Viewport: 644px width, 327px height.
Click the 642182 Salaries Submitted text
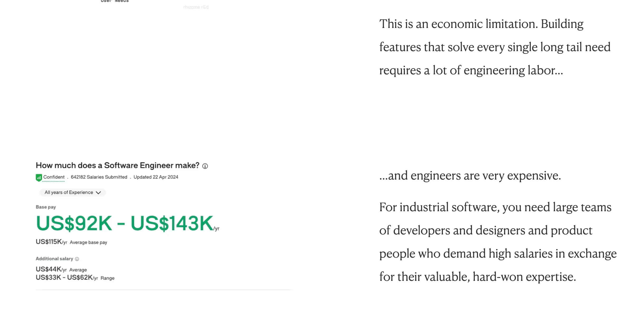point(99,177)
